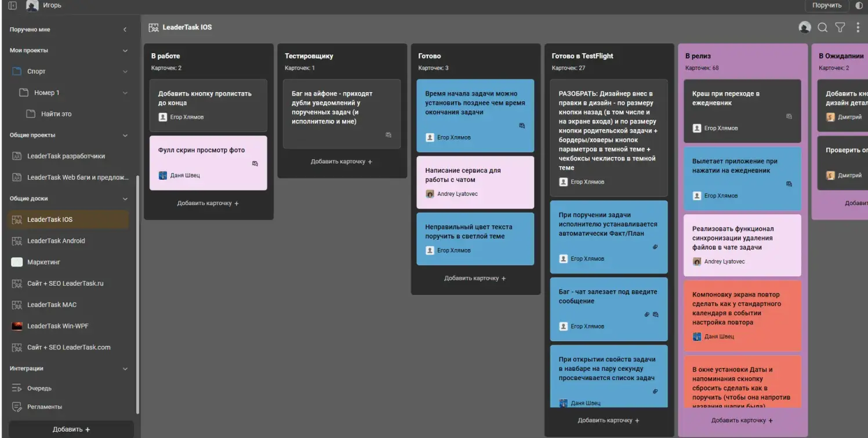Viewport: 868px width, 438px height.
Task: Open the Регламенты sidebar item
Action: coord(44,407)
